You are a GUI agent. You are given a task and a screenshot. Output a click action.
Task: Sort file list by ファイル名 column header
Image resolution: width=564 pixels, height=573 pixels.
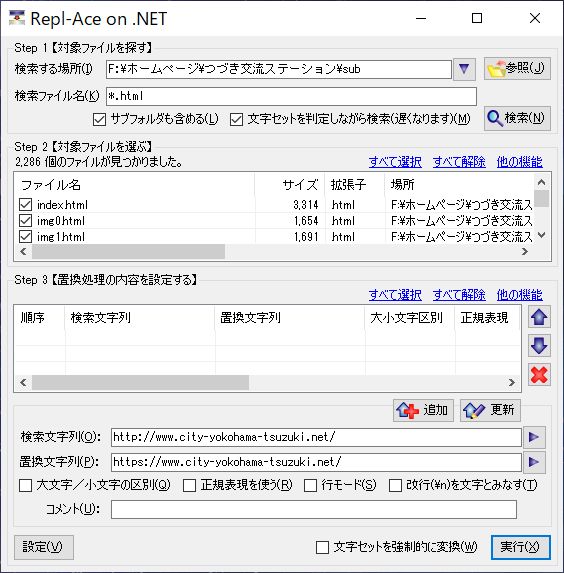[x=135, y=185]
